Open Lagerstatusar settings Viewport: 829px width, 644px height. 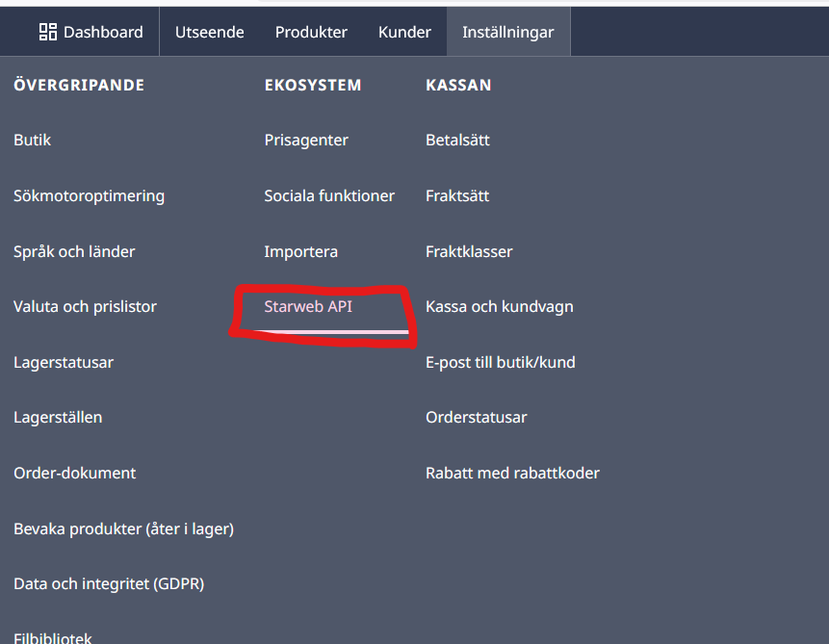click(64, 363)
